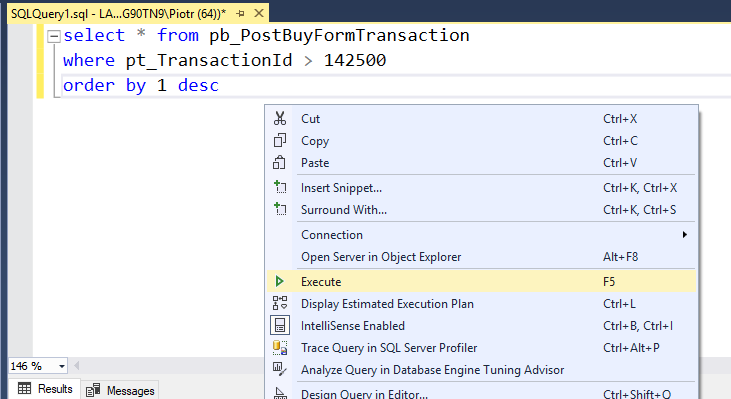This screenshot has width=731, height=399.
Task: Click the Insert Snippet icon
Action: [280, 187]
